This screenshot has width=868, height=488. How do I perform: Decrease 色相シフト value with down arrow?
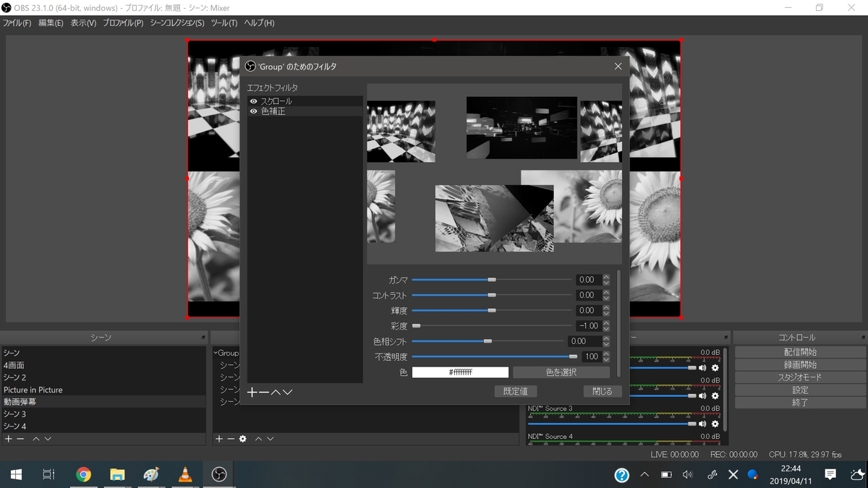(x=606, y=343)
